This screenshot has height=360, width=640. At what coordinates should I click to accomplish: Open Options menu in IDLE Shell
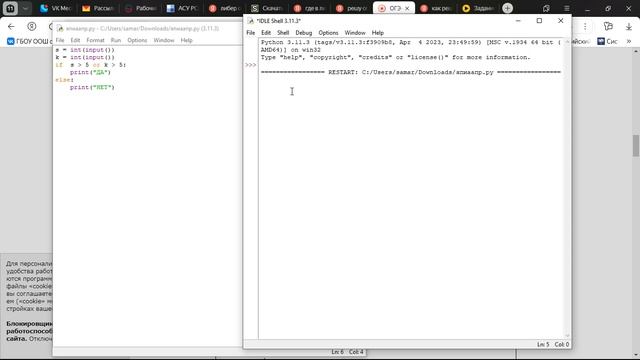[328, 33]
